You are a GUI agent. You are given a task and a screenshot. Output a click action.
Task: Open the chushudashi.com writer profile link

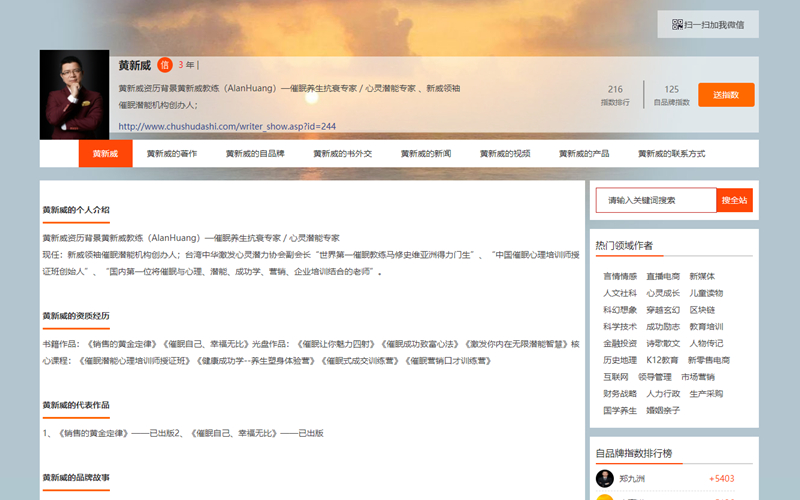coord(227,127)
